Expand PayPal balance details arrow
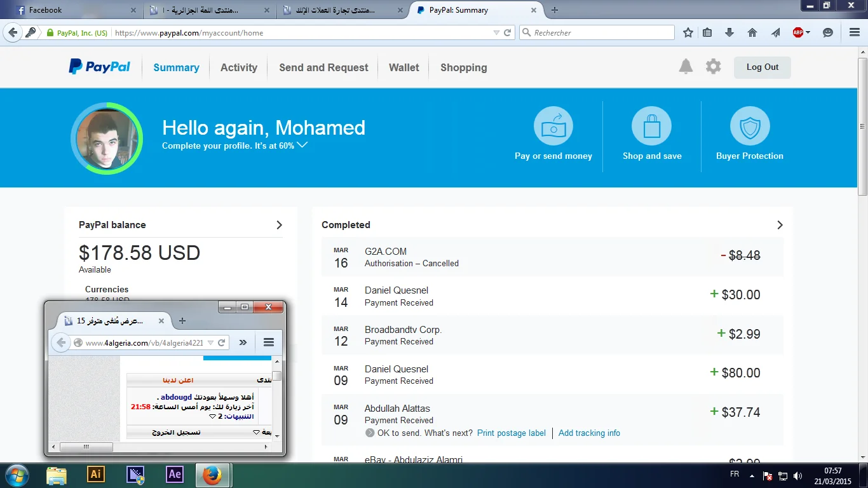 point(279,225)
